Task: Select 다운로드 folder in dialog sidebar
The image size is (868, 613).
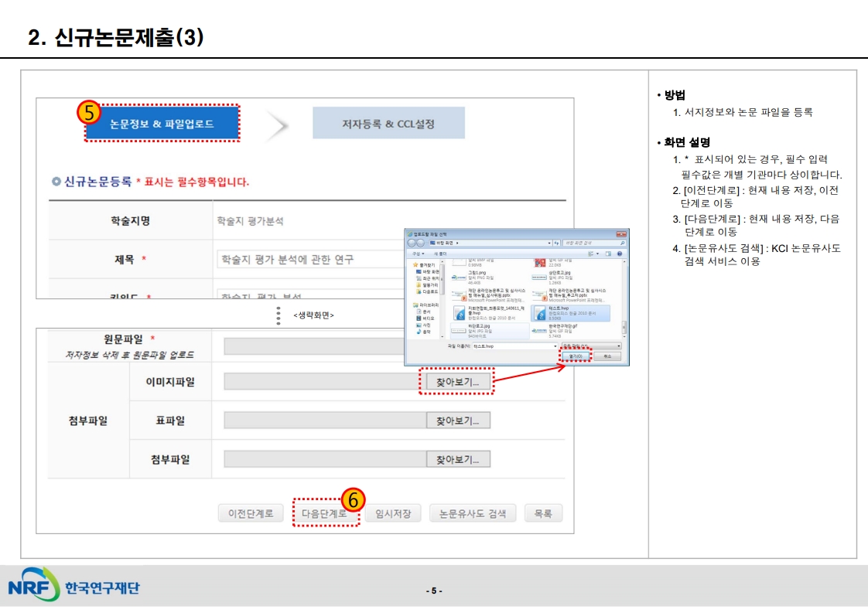Action: point(427,291)
